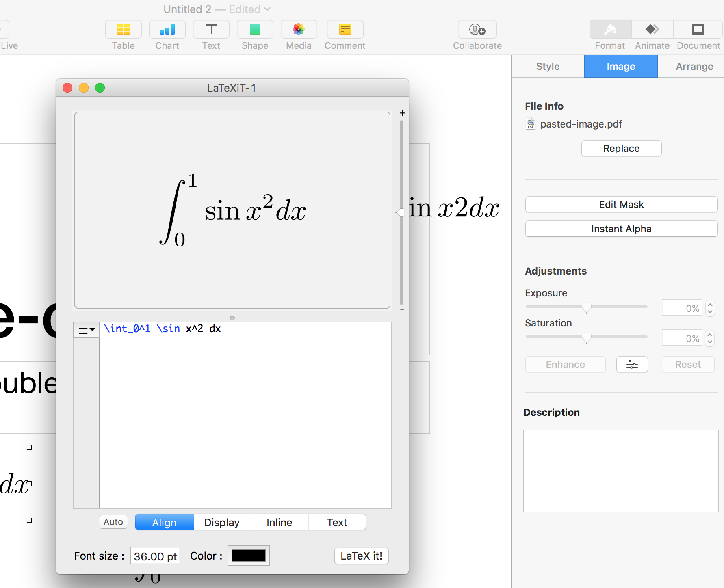Open the LaTeXiT color well
This screenshot has width=724, height=588.
click(249, 556)
